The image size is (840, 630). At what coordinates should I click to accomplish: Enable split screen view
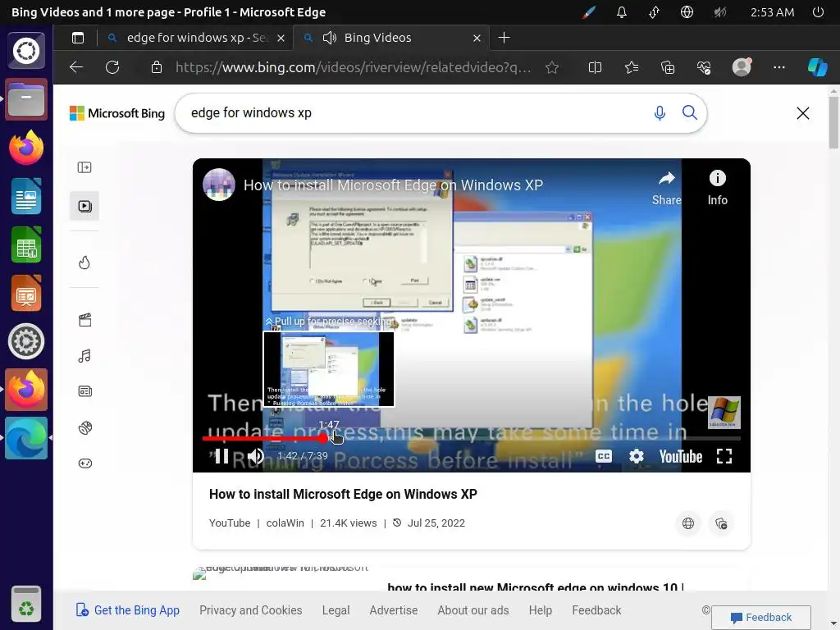point(595,67)
